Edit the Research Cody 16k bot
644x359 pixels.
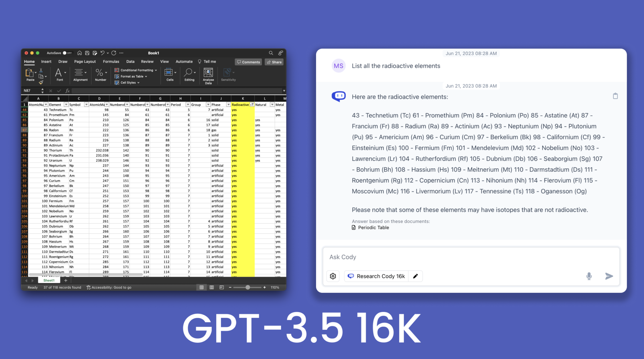(415, 276)
